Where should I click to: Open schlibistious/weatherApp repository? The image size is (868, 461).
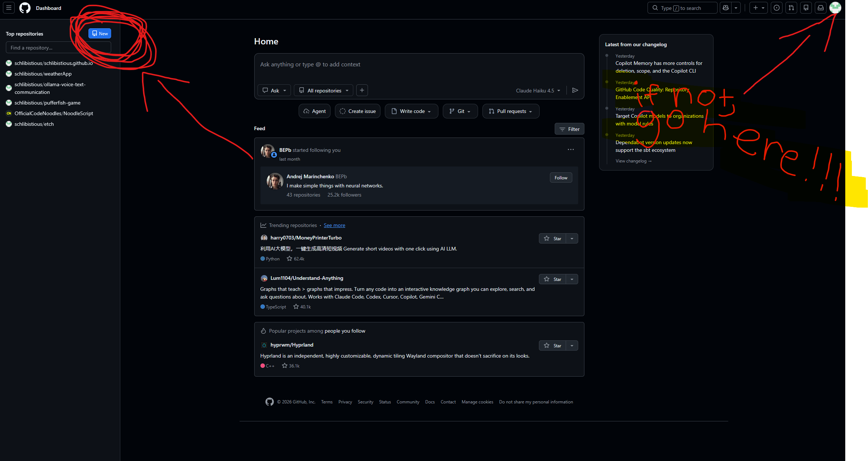[43, 74]
